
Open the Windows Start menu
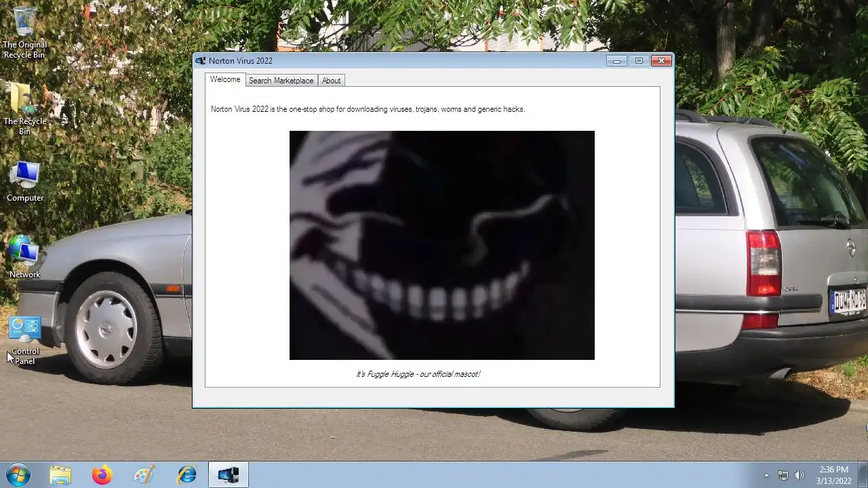click(x=18, y=475)
